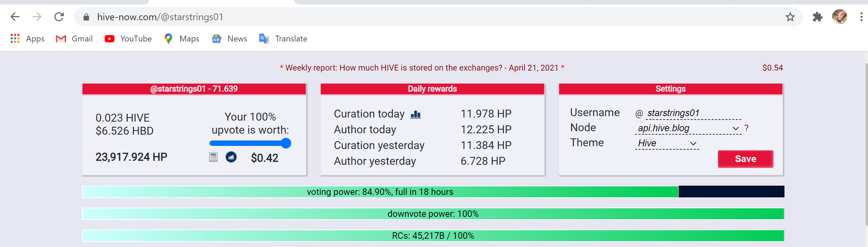The height and width of the screenshot is (247, 868).
Task: Open the extensions puzzle icon
Action: click(x=818, y=17)
